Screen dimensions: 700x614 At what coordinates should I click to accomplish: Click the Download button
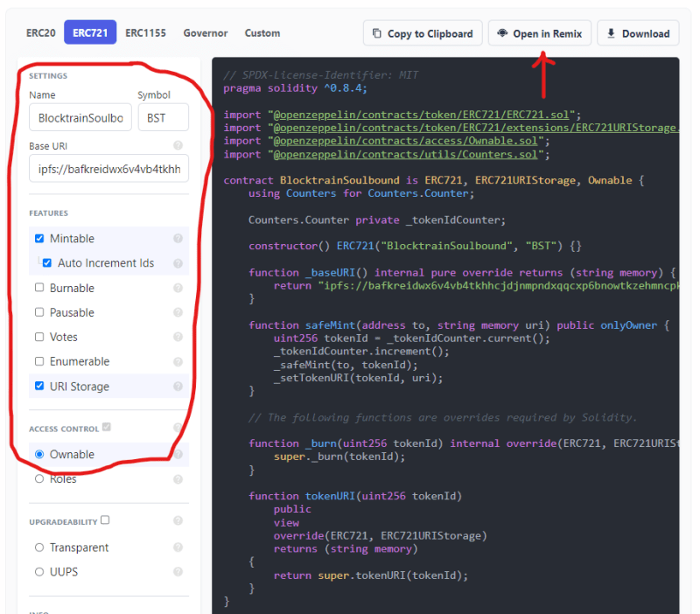pyautogui.click(x=638, y=33)
